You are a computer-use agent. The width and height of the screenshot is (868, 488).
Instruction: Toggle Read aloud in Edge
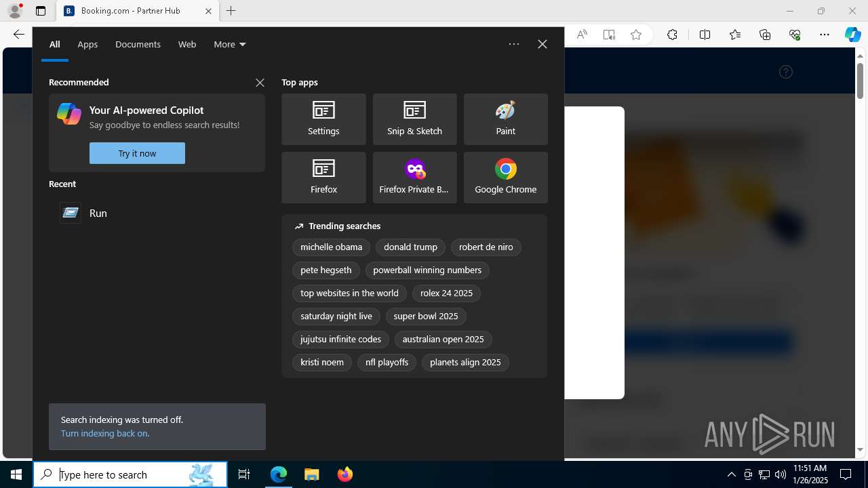coord(582,35)
